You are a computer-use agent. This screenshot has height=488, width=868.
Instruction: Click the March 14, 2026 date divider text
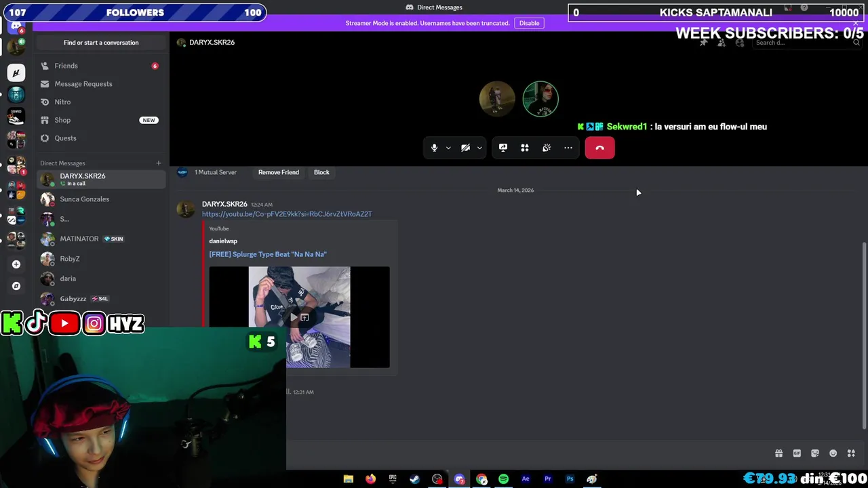515,190
